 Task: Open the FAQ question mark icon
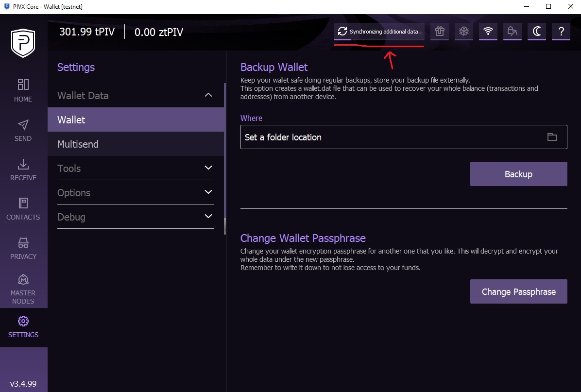[561, 32]
